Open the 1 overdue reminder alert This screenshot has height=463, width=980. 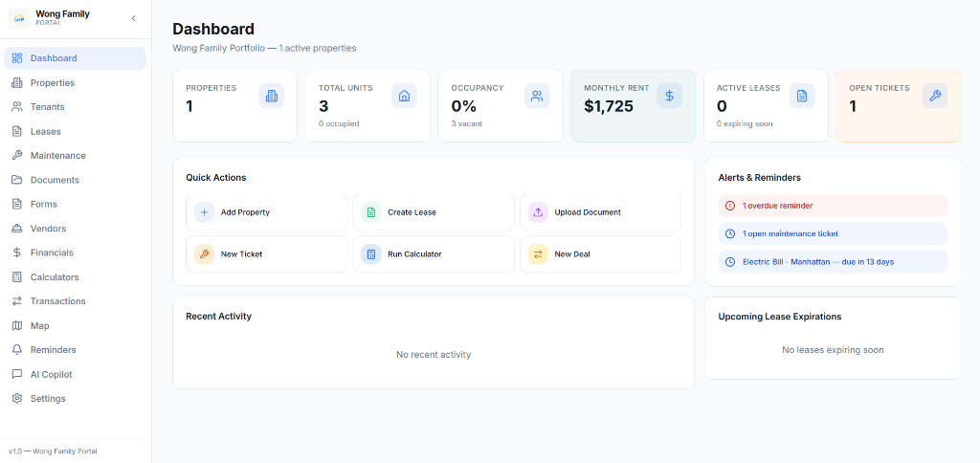[833, 206]
